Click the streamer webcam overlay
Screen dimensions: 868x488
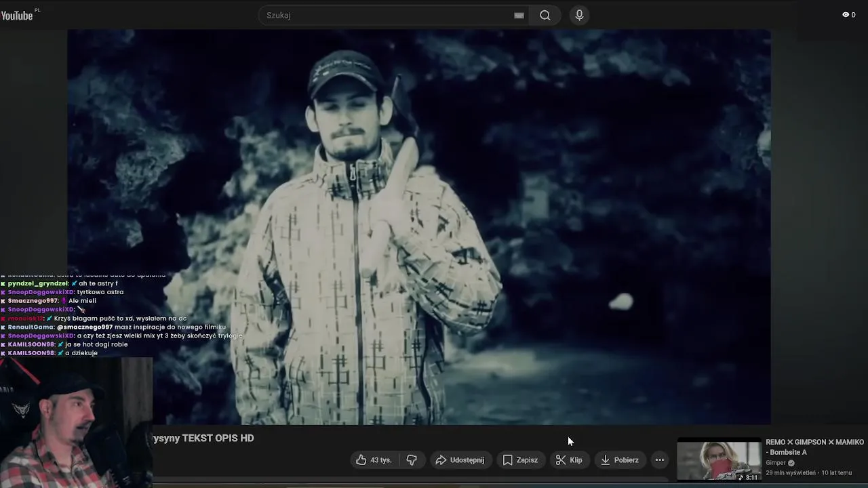click(x=76, y=422)
